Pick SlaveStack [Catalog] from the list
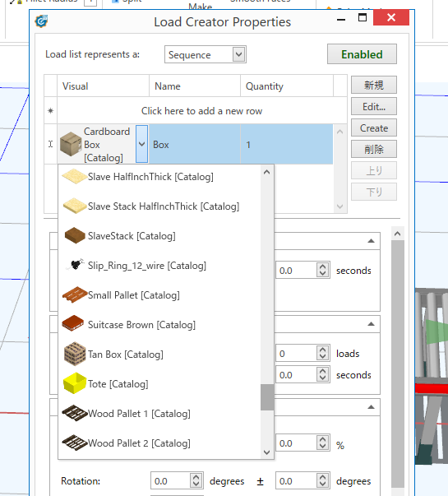 [x=160, y=236]
